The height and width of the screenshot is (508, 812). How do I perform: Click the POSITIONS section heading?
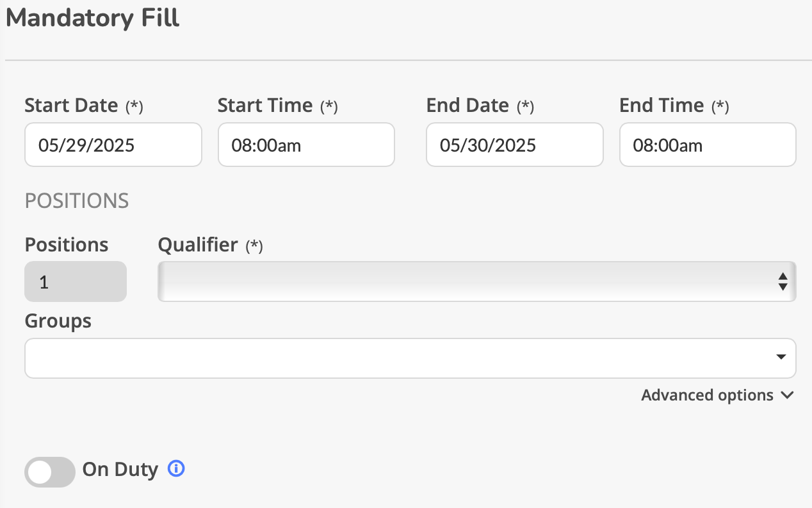pyautogui.click(x=77, y=201)
